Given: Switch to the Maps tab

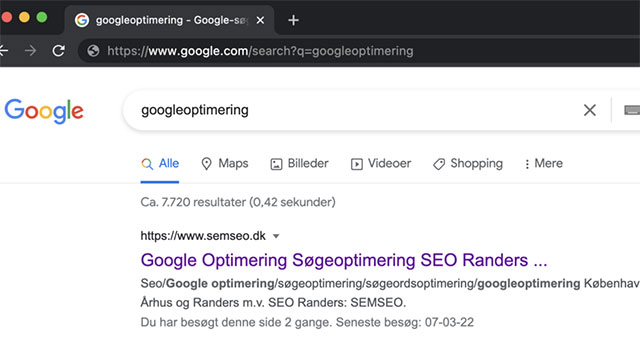Looking at the screenshot, I should click(225, 163).
